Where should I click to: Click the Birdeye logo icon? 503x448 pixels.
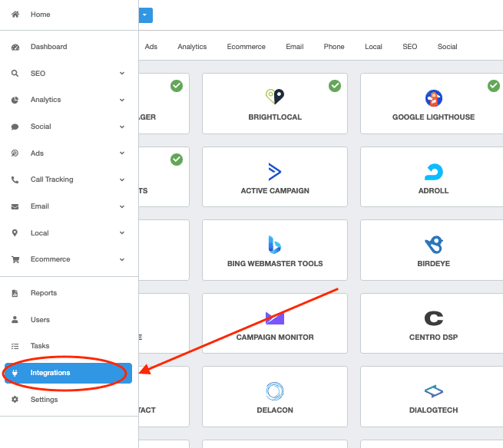433,244
